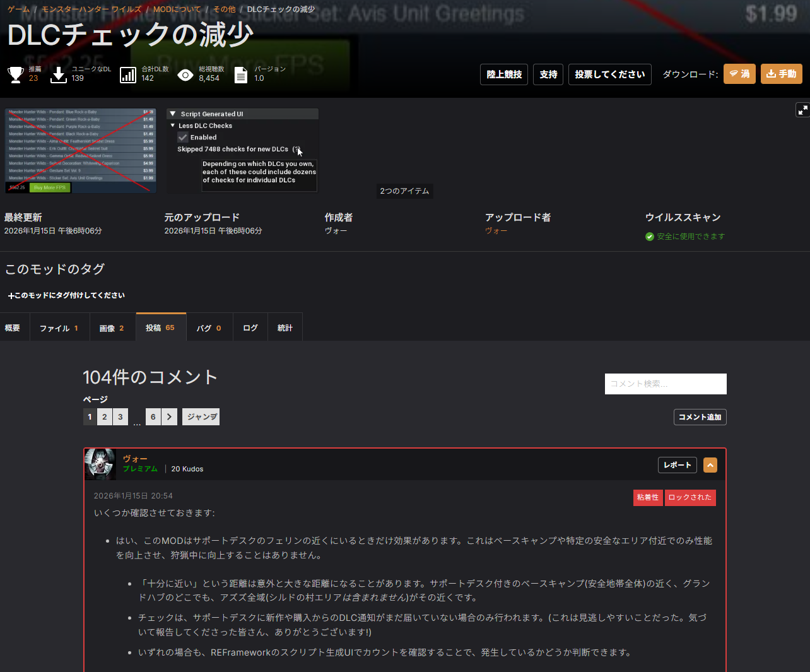
Task: Click the unique downloads arrow icon
Action: tap(59, 74)
